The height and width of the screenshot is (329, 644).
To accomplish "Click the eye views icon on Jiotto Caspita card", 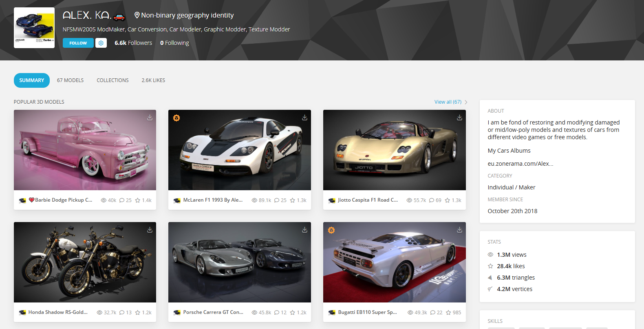I will 409,200.
